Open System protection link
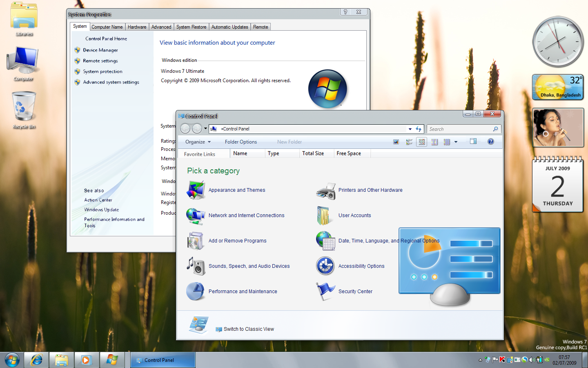Screen dimensions: 588x368 tap(102, 71)
